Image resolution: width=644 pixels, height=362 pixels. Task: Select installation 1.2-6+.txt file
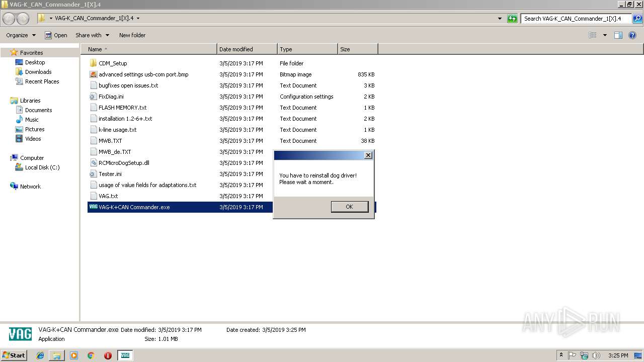[125, 119]
